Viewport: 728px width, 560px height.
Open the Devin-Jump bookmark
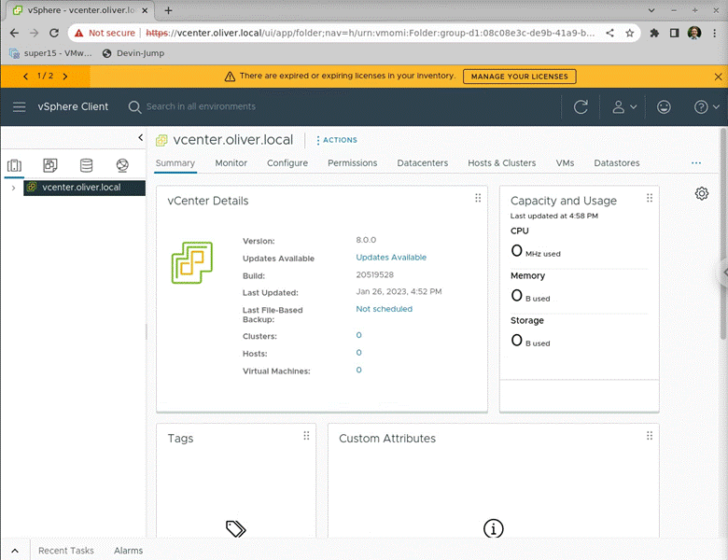pos(133,53)
